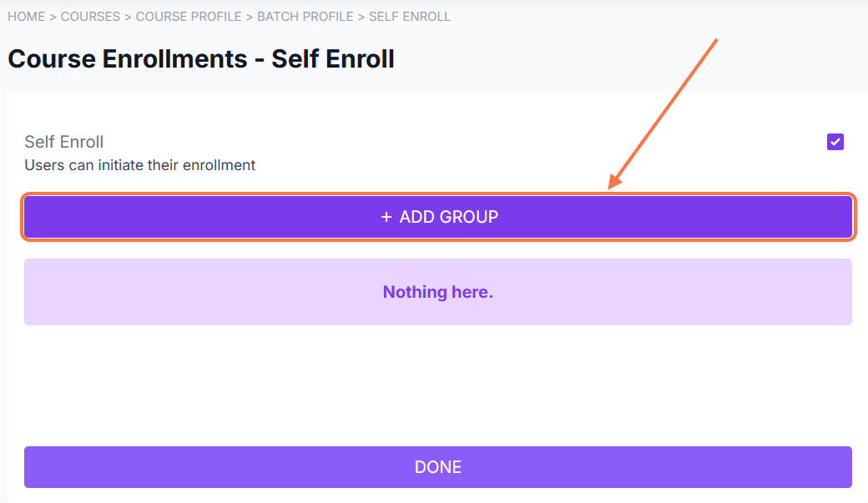The width and height of the screenshot is (868, 503).
Task: Click the orange arrow annotation
Action: [664, 113]
